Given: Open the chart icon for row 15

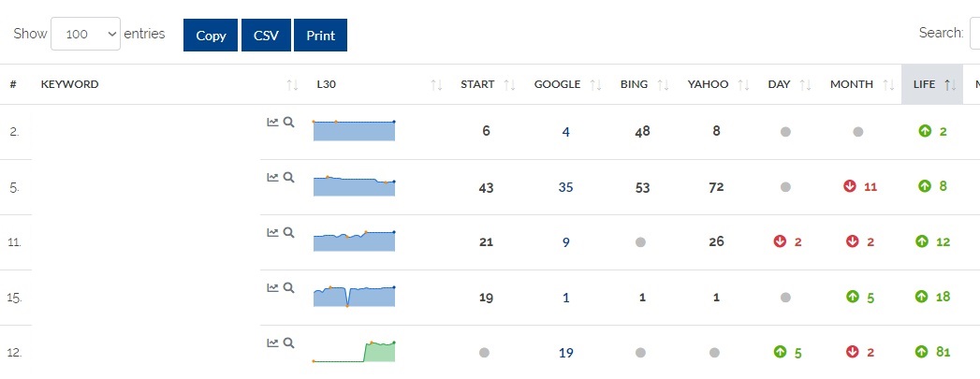Looking at the screenshot, I should [x=272, y=287].
